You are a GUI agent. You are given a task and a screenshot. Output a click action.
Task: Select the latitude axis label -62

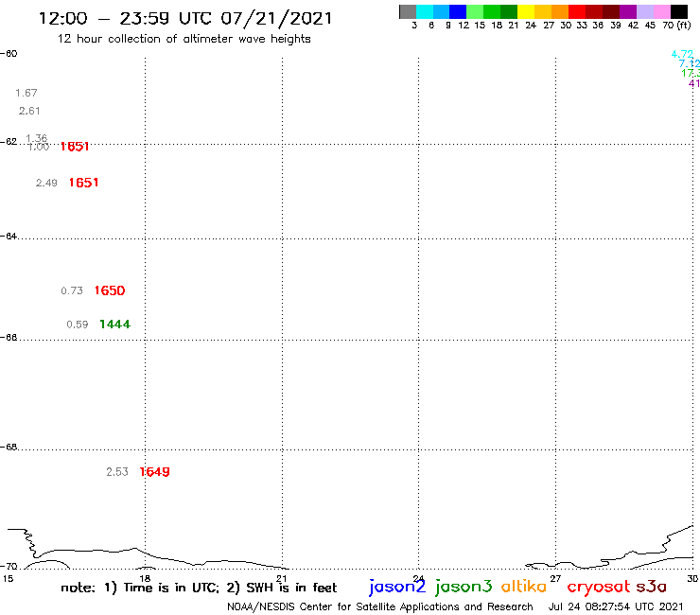[x=9, y=142]
